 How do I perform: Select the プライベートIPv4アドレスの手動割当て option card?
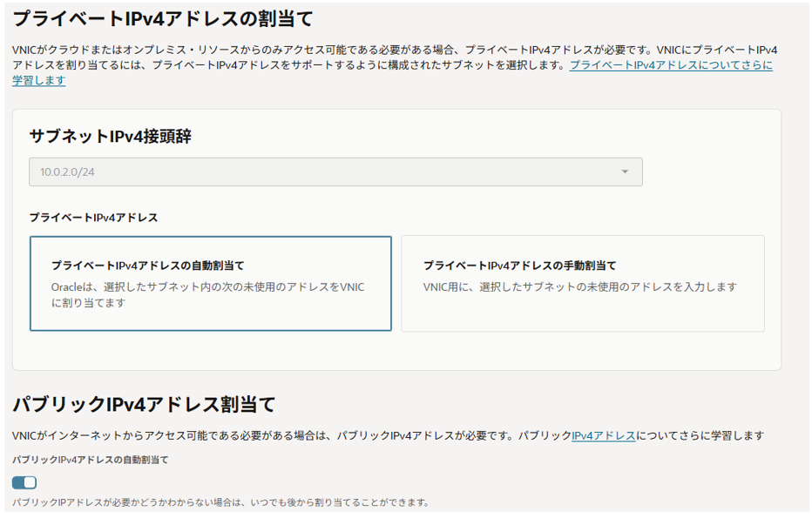coord(582,284)
